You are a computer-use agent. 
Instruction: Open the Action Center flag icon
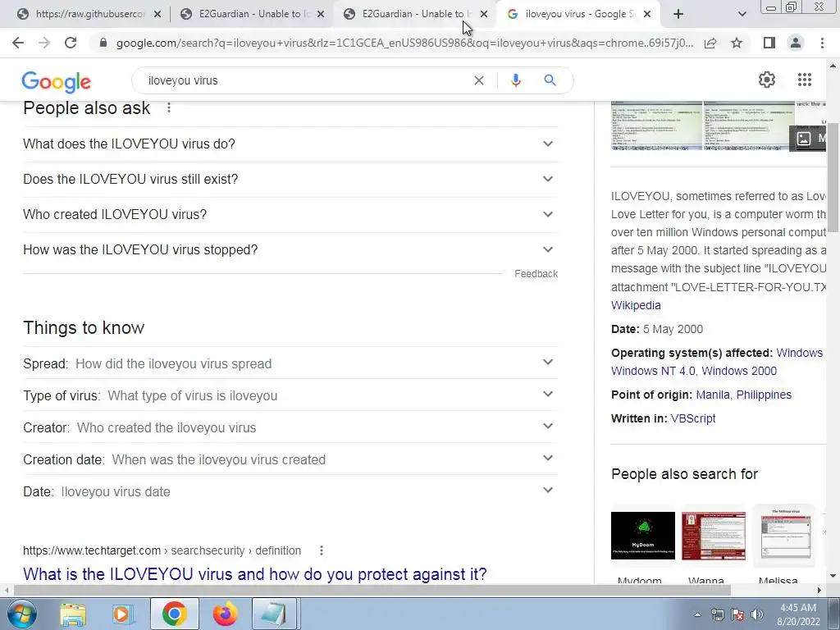pyautogui.click(x=737, y=614)
